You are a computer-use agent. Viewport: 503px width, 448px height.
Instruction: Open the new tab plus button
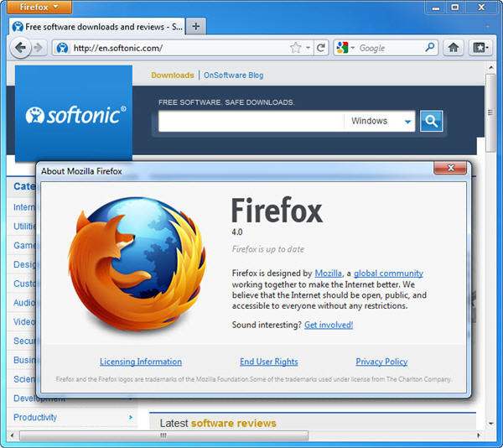(196, 26)
